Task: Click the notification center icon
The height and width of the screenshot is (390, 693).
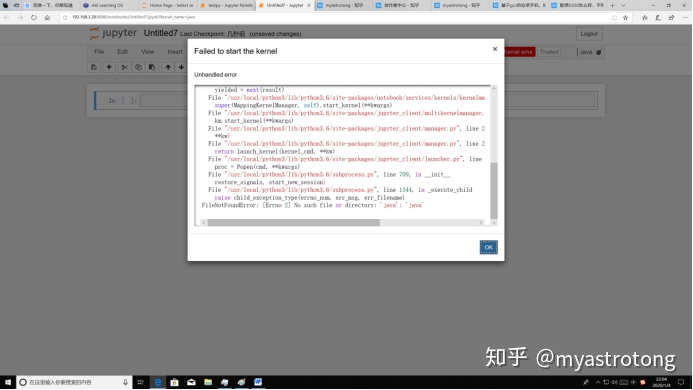Action: [x=681, y=382]
